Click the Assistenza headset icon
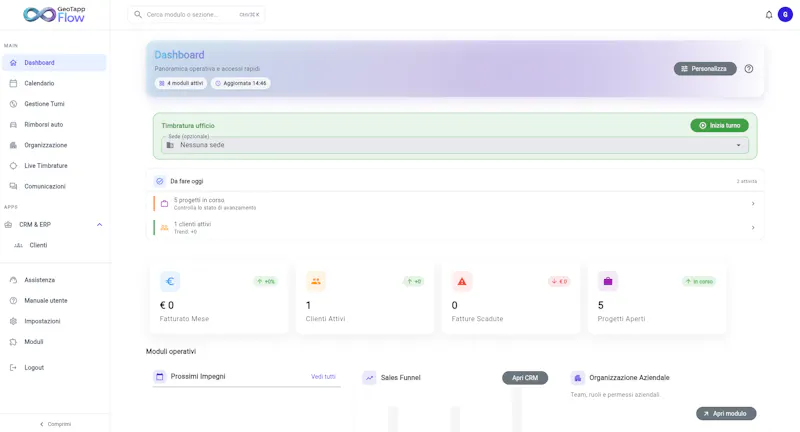The width and height of the screenshot is (800, 432). pyautogui.click(x=13, y=280)
